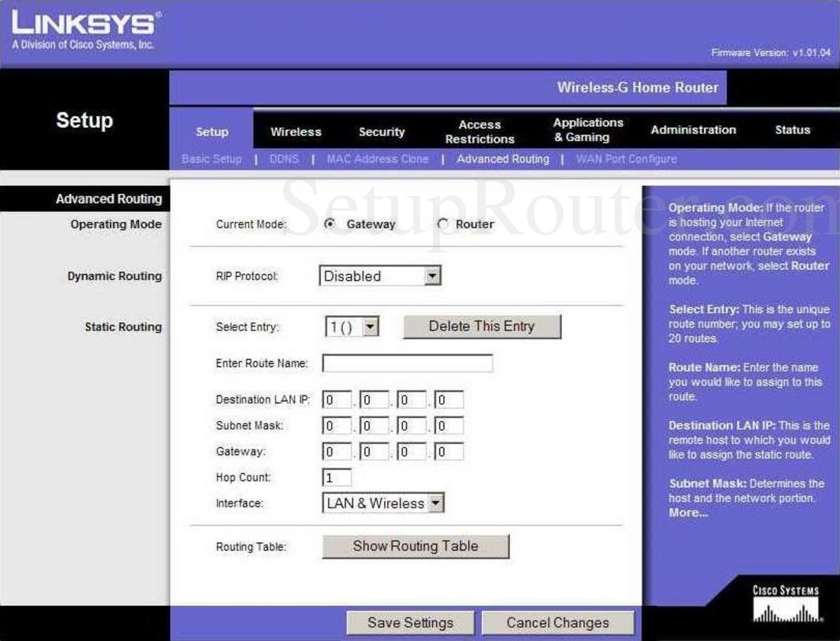Click the "Interface:" label
840x641 pixels.
tap(240, 504)
